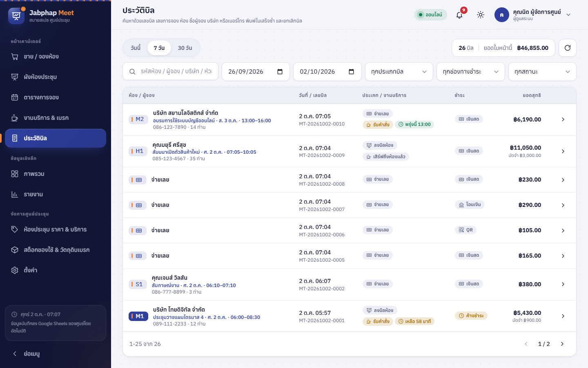
Task: Click the notification bell icon
Action: (459, 15)
